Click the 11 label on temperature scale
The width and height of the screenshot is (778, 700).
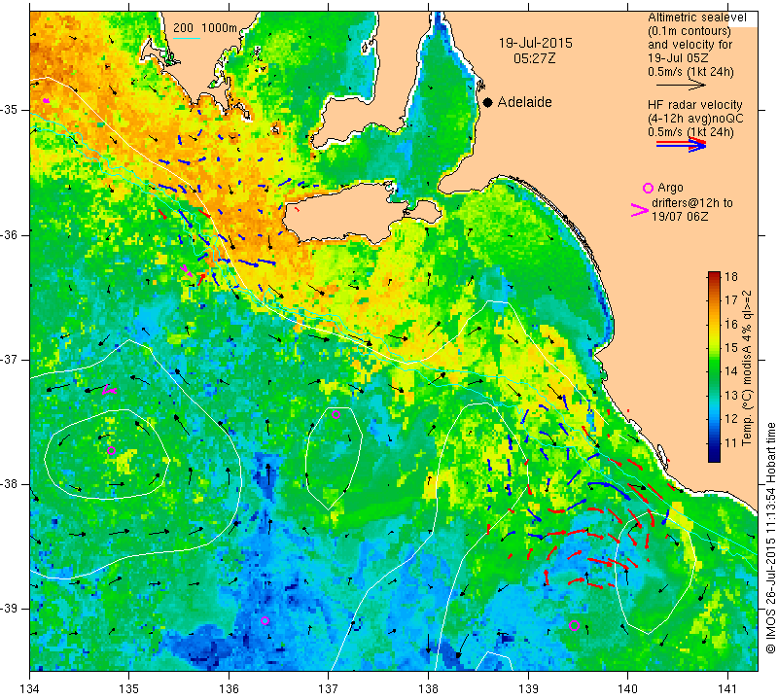pyautogui.click(x=731, y=443)
